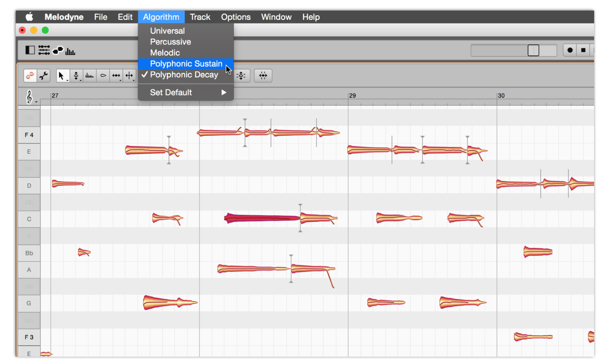Click bar 27 in the time ruler
The width and height of the screenshot is (611, 364).
click(x=55, y=96)
